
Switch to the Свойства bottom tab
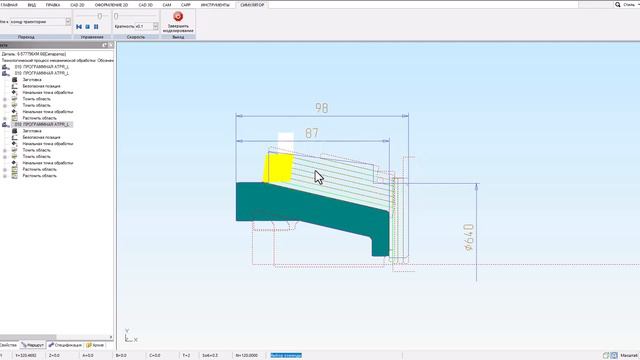[x=8, y=345]
